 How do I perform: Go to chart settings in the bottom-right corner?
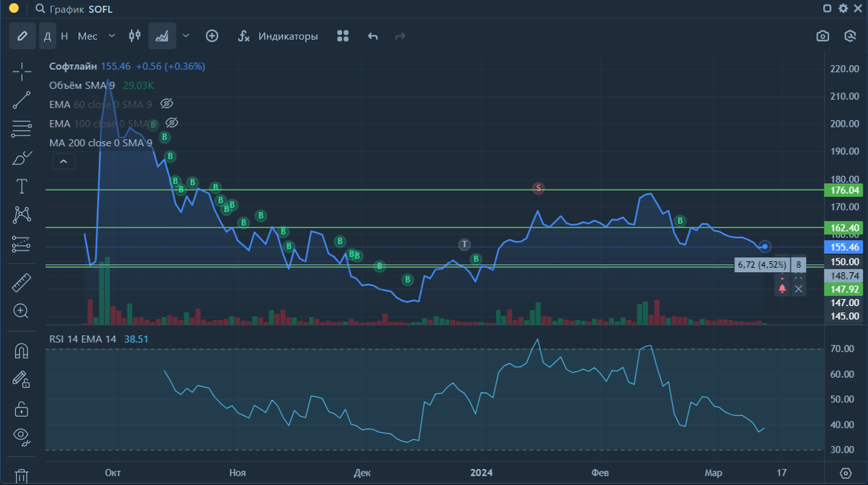[x=847, y=473]
